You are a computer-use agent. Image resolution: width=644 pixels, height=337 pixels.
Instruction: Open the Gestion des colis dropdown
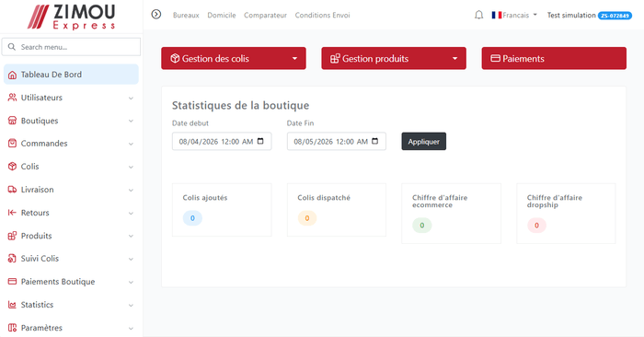point(234,58)
